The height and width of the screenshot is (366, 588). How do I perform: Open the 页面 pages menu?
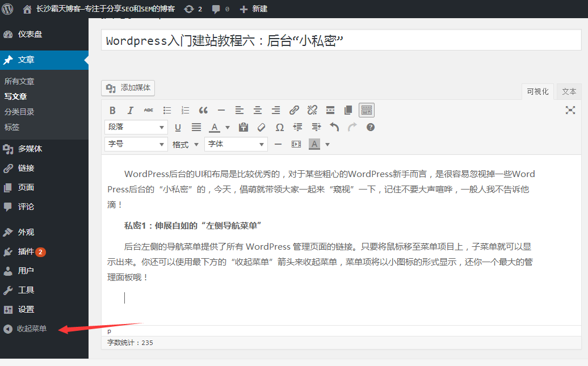pyautogui.click(x=44, y=187)
